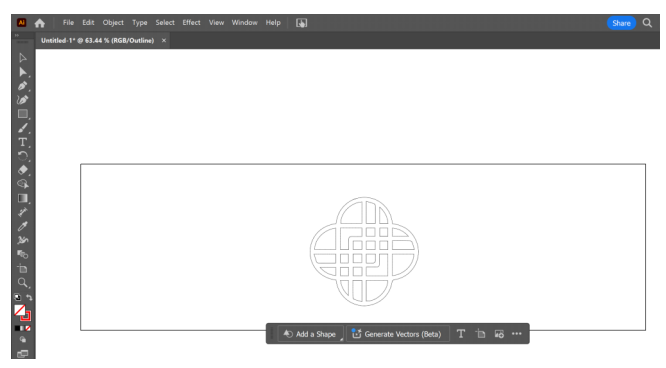Click the Type icon in the contextual task bar

point(461,334)
